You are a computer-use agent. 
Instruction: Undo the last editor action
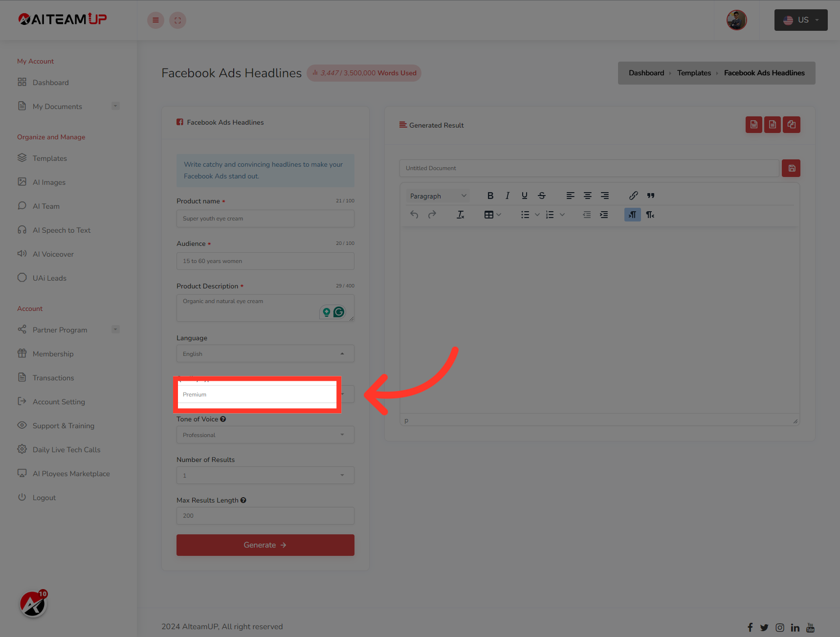(x=414, y=215)
